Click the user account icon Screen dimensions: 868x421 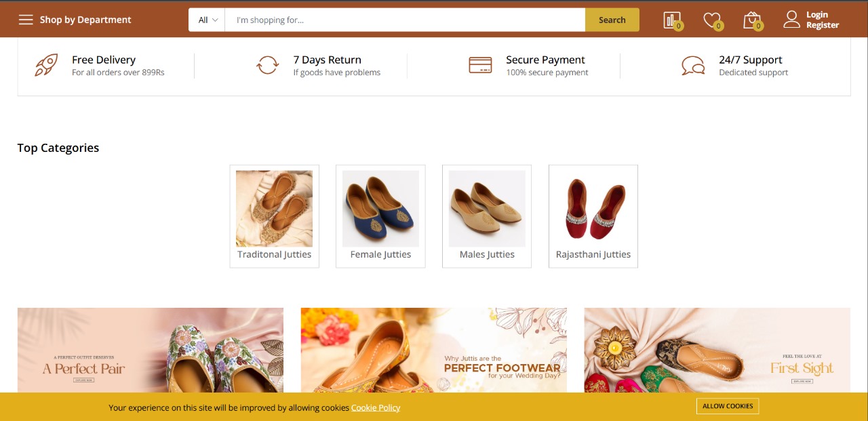pyautogui.click(x=791, y=20)
